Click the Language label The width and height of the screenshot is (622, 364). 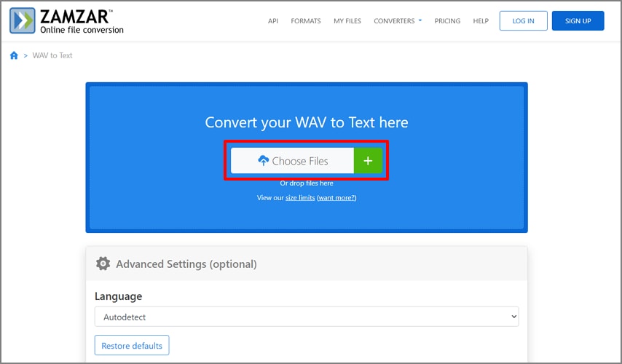[x=118, y=296]
